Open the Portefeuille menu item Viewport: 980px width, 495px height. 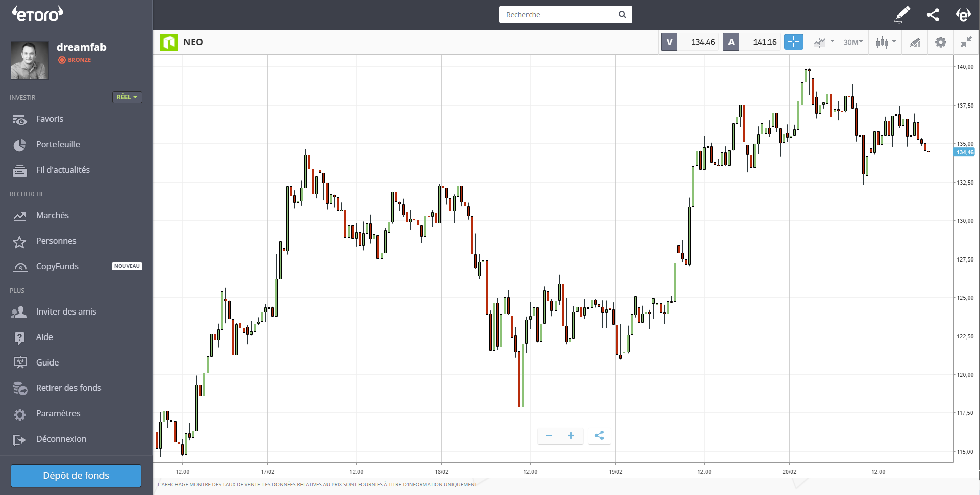pos(58,145)
